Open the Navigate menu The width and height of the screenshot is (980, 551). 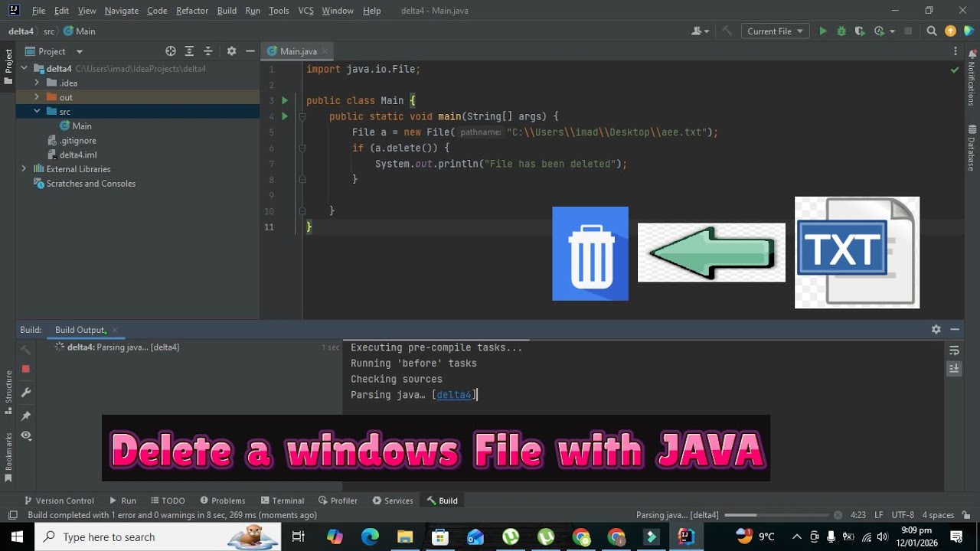[x=122, y=11]
